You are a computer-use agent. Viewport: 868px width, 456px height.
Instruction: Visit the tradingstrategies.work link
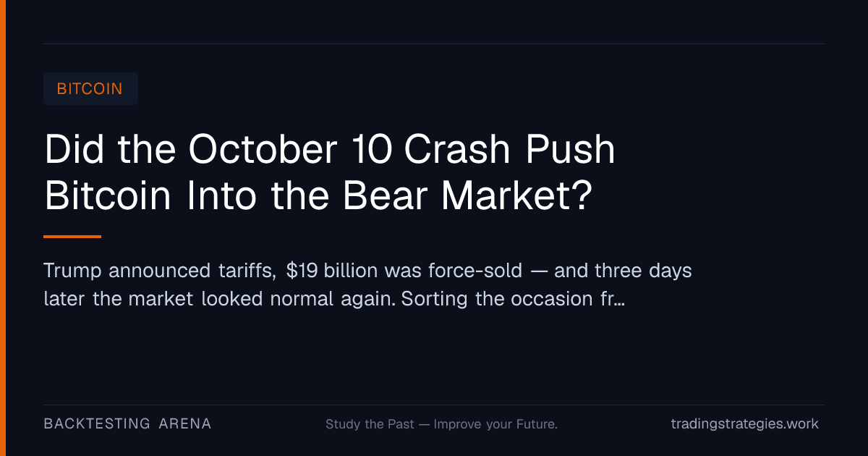click(745, 424)
